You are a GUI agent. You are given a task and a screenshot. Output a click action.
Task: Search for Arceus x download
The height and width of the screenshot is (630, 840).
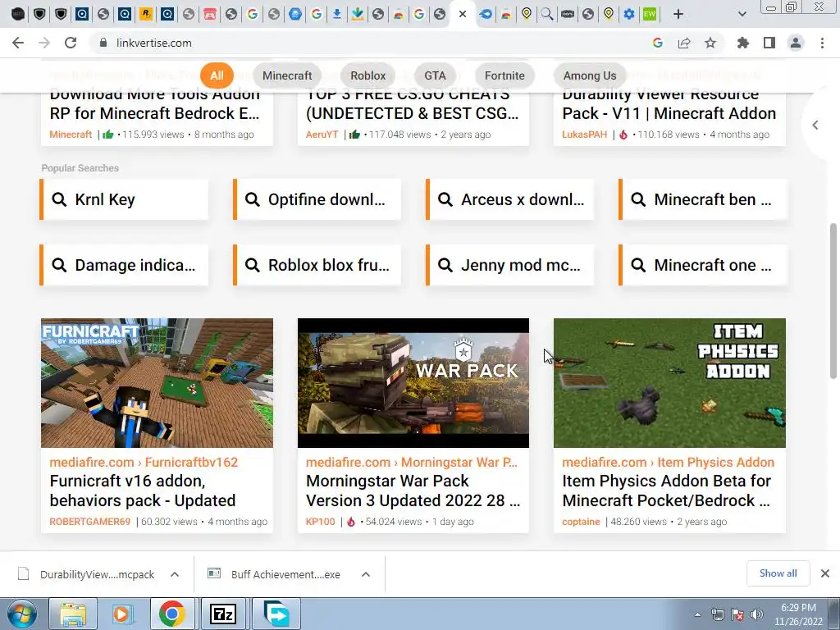[x=510, y=200]
